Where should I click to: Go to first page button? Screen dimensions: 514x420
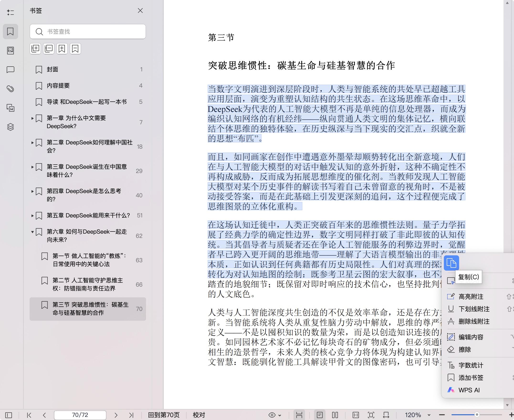click(x=29, y=415)
